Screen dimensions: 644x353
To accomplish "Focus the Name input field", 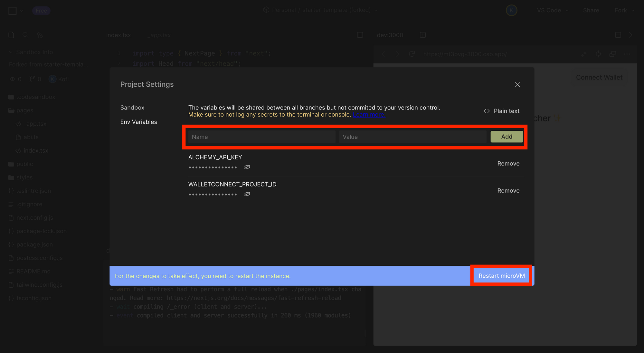I will [261, 137].
